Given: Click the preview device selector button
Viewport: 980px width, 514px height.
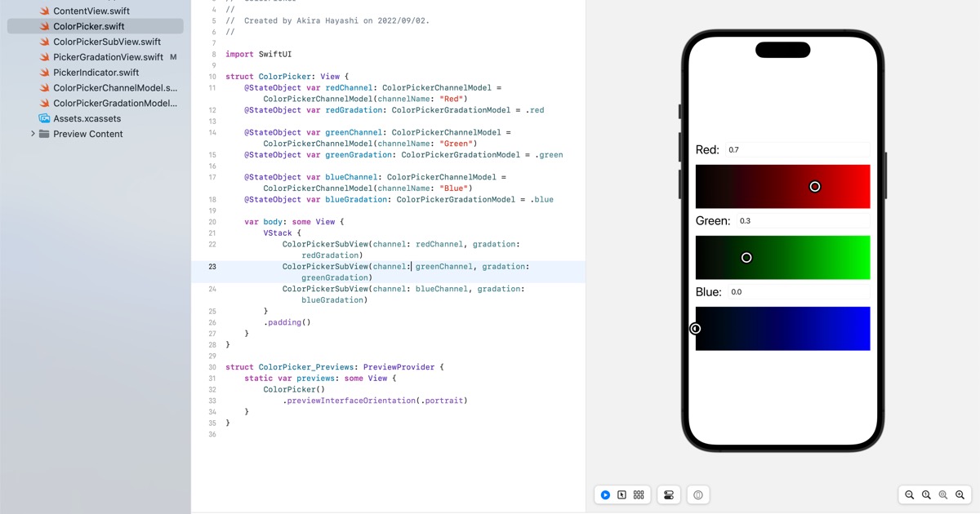Looking at the screenshot, I should click(x=698, y=494).
